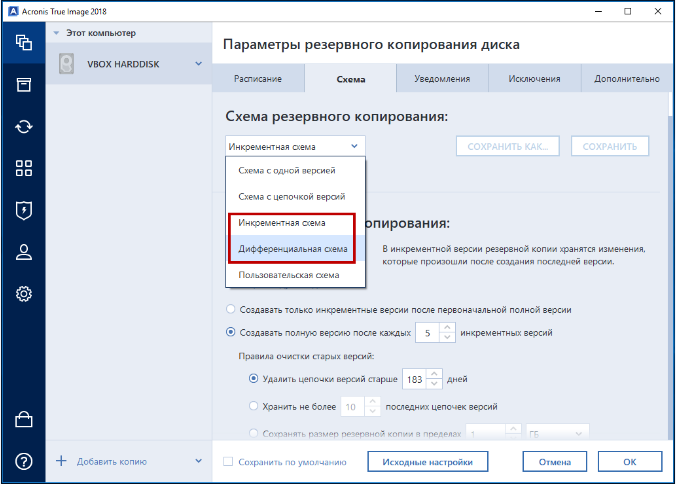Viewport: 676px width, 484px height.
Task: Click the last chains count field showing 10
Action: tap(352, 406)
